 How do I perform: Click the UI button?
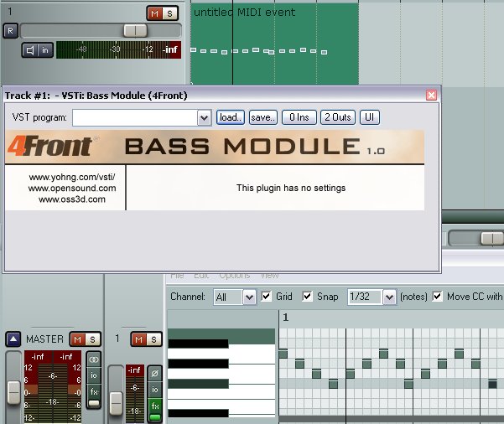[370, 117]
